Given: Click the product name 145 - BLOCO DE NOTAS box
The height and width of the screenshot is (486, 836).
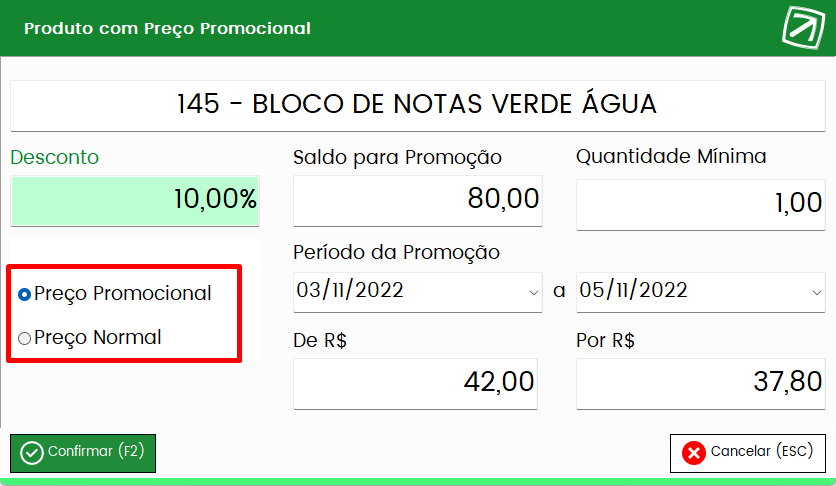Looking at the screenshot, I should [x=418, y=106].
